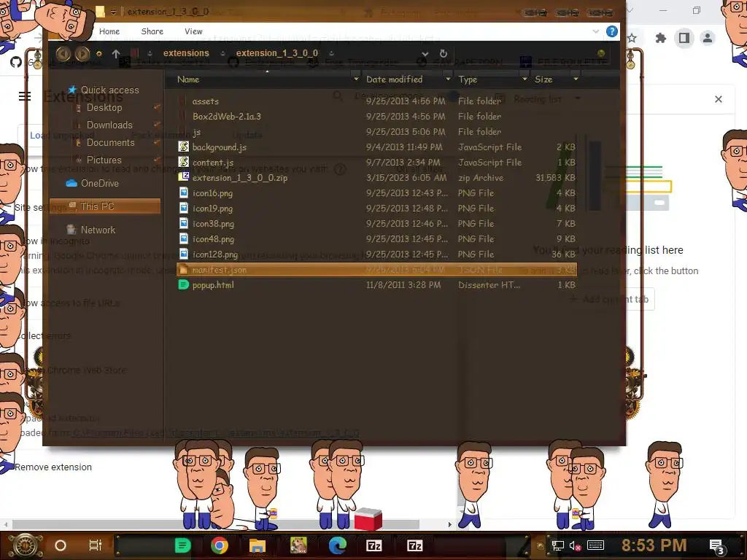747x560 pixels.
Task: Select Desktop in the navigation pane
Action: (104, 108)
